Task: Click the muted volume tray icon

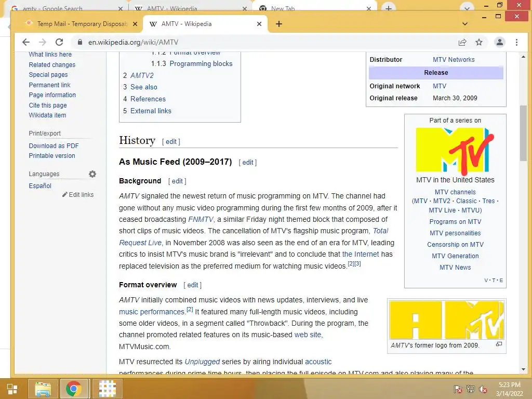Action: click(x=483, y=389)
